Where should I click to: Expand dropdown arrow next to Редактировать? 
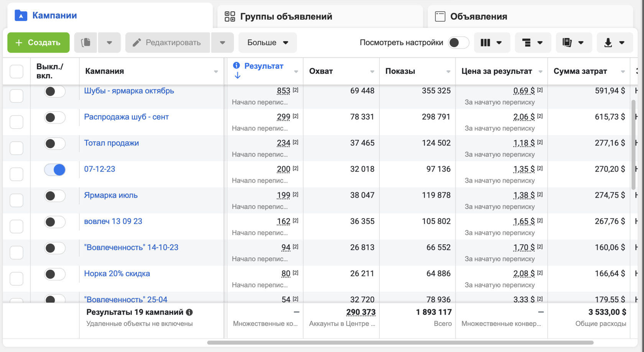pos(222,43)
